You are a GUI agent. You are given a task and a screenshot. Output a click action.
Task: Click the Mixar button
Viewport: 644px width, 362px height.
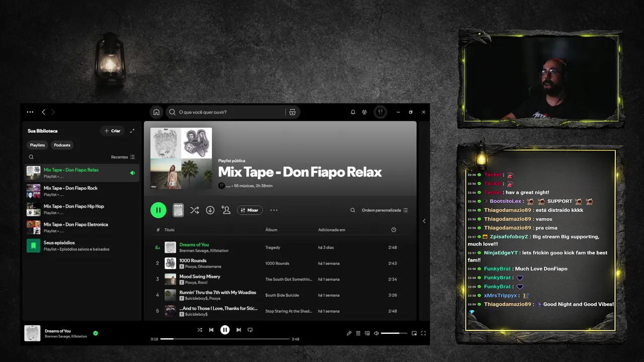(x=250, y=210)
